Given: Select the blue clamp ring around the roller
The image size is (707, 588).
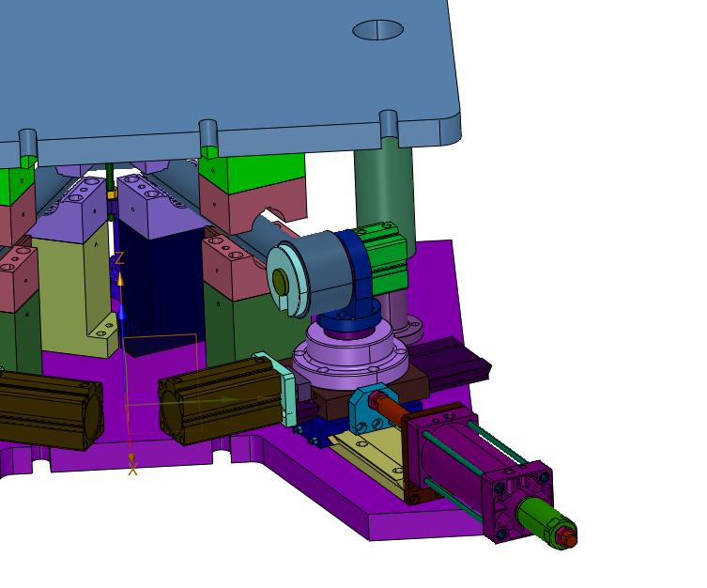Looking at the screenshot, I should [359, 271].
